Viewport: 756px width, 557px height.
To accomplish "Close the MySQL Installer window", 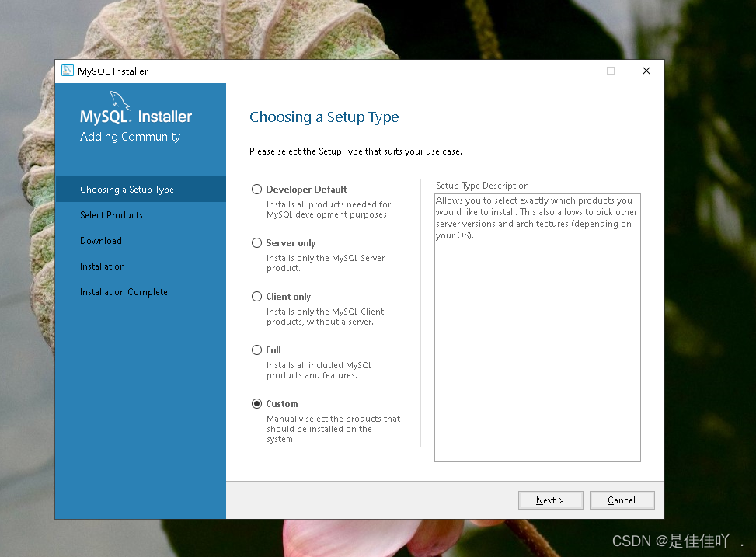I will 646,71.
